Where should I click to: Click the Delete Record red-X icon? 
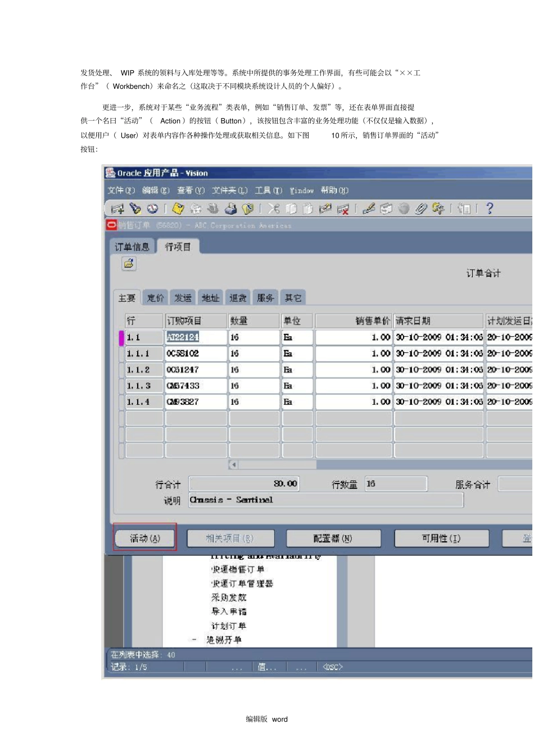point(342,209)
